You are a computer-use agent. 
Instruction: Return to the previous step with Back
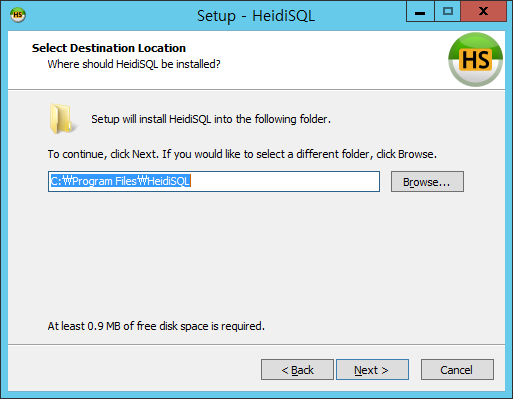(297, 370)
